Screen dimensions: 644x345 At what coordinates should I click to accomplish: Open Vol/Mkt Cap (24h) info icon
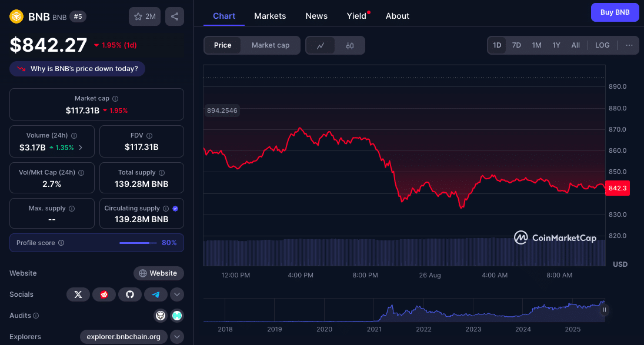point(81,173)
